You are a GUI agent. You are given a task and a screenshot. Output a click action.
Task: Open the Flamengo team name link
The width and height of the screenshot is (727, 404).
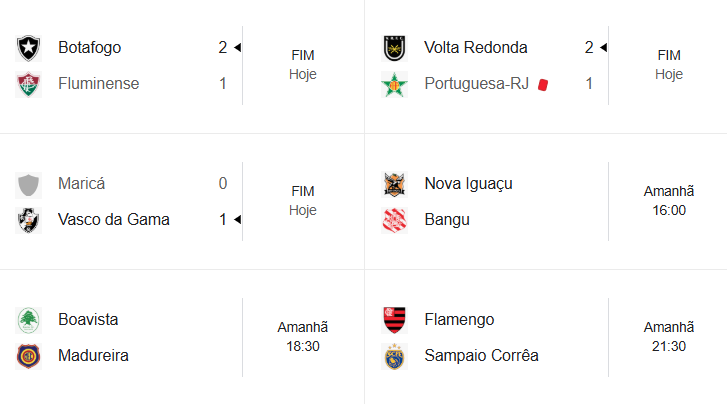pos(459,320)
